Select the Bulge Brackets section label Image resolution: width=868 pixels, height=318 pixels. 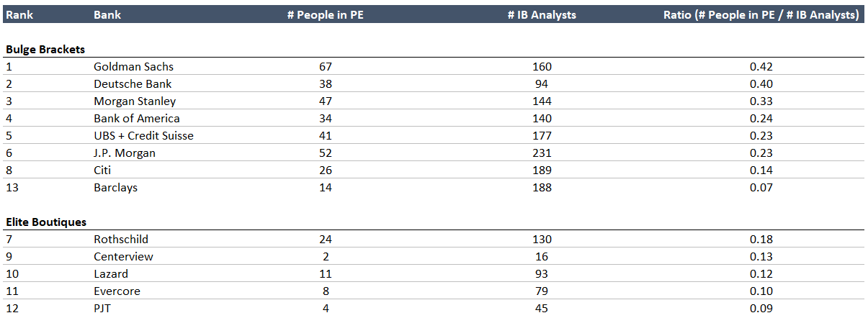(45, 49)
